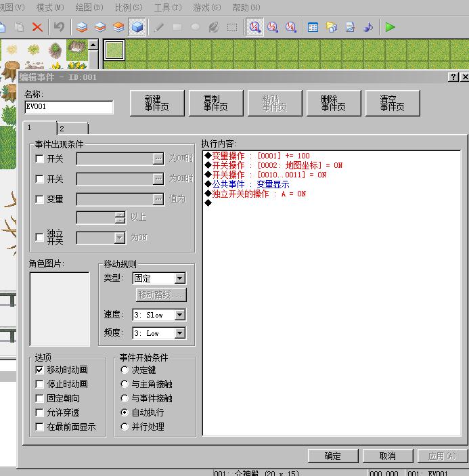Open the 模式(M) menu

click(50, 7)
